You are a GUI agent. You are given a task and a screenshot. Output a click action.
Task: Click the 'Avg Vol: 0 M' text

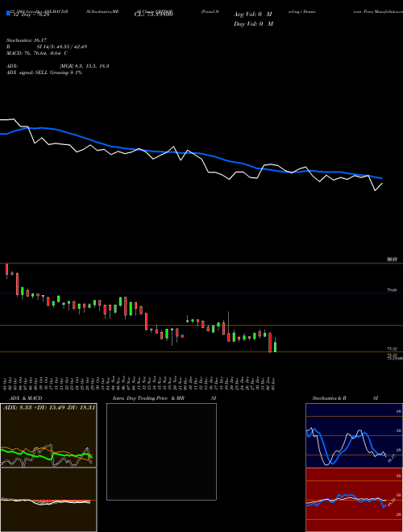pyautogui.click(x=252, y=15)
